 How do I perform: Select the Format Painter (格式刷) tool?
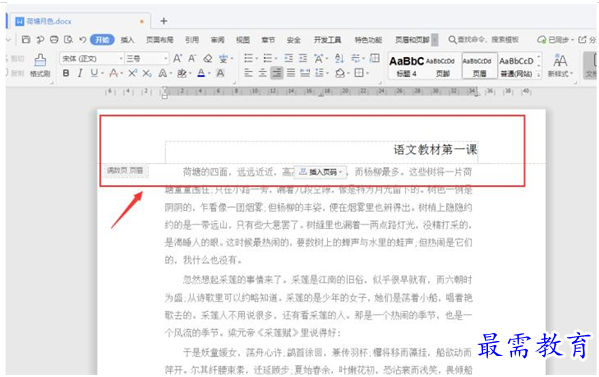coord(40,65)
